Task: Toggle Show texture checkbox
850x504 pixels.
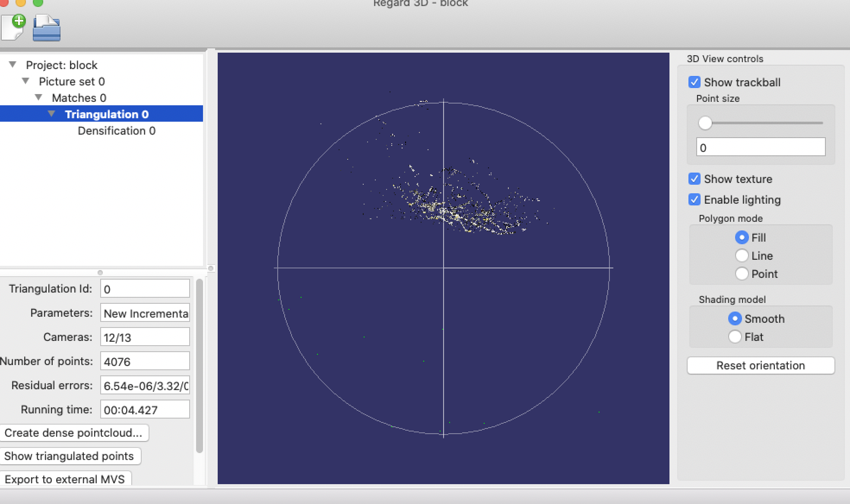Action: click(694, 179)
